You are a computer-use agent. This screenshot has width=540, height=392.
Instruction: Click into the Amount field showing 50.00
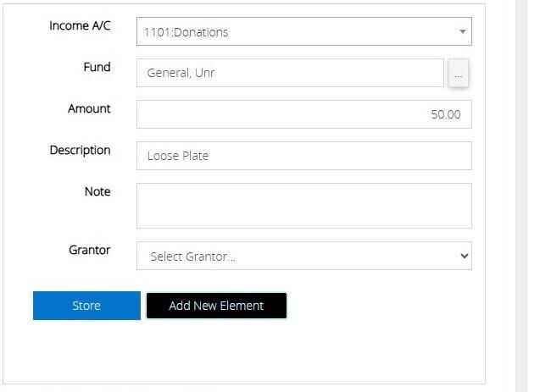pos(303,114)
